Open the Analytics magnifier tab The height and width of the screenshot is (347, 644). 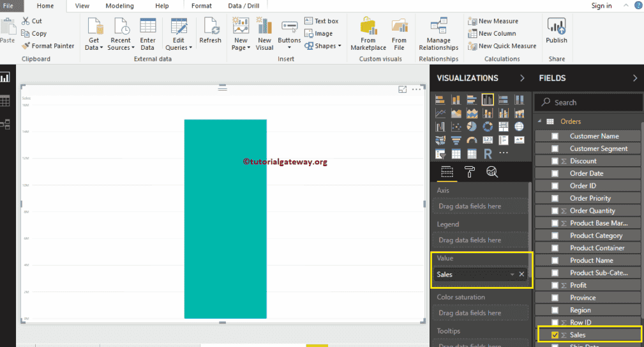pos(491,171)
